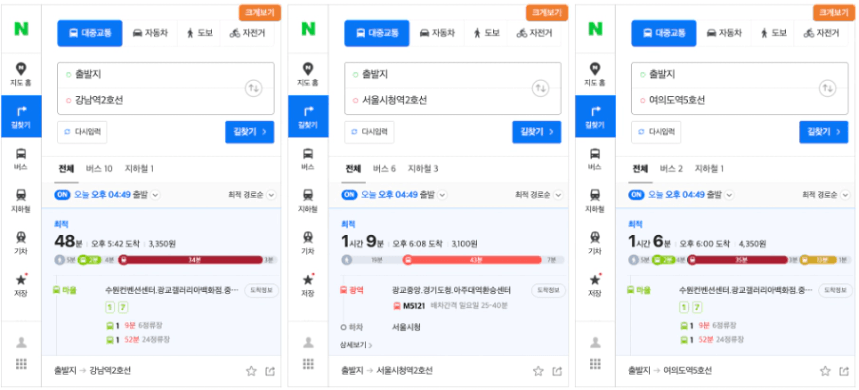The height and width of the screenshot is (390, 859).
Task: Star the 출발지 → 서울시청역2호선 route
Action: (x=538, y=371)
